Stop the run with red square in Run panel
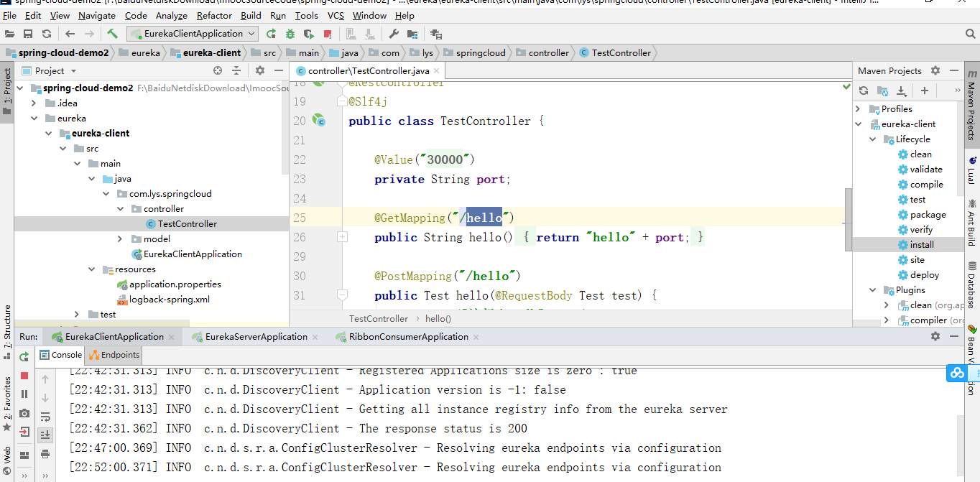The image size is (980, 482). (x=24, y=376)
